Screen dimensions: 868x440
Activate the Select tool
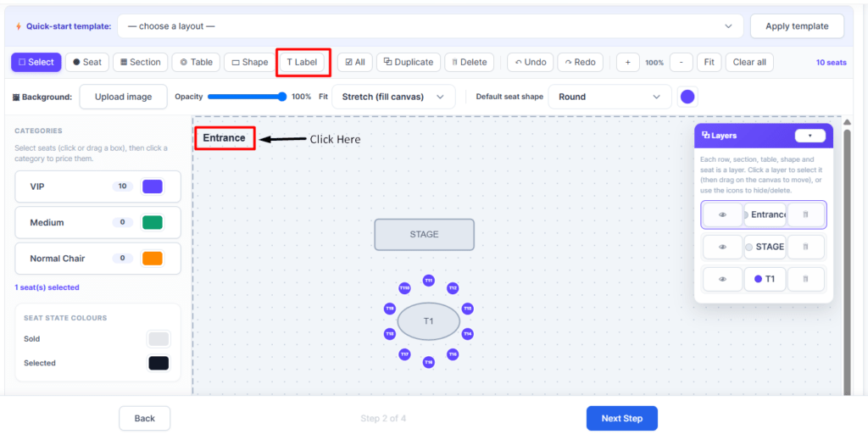(36, 62)
